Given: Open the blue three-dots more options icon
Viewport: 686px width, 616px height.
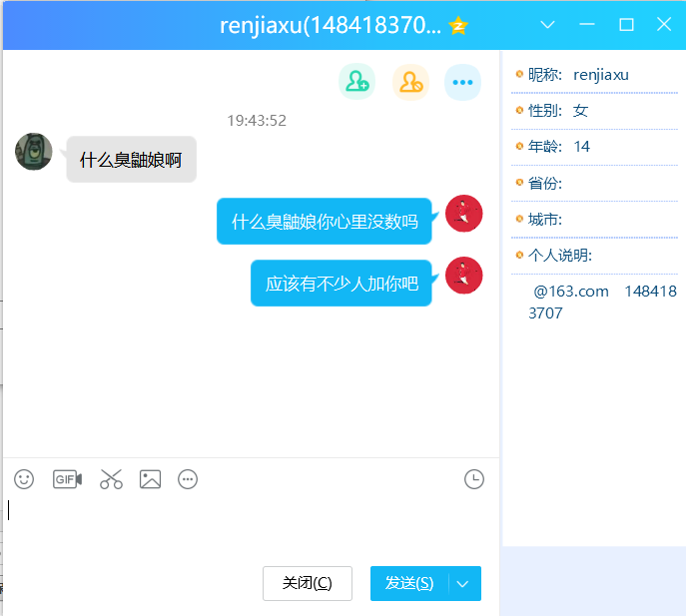Looking at the screenshot, I should pos(462,83).
